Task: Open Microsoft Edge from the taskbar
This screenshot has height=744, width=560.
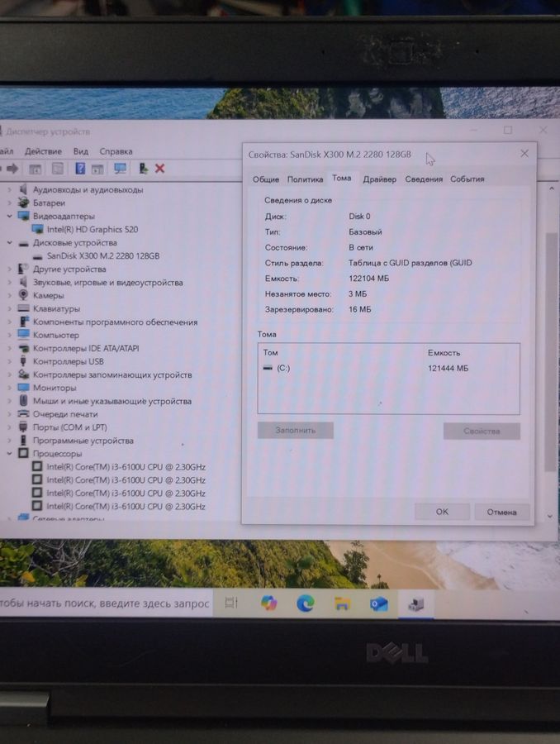Action: [x=306, y=603]
